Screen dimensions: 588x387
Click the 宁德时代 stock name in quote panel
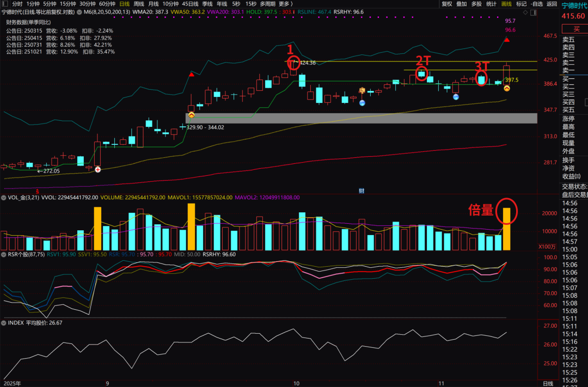pyautogui.click(x=574, y=5)
